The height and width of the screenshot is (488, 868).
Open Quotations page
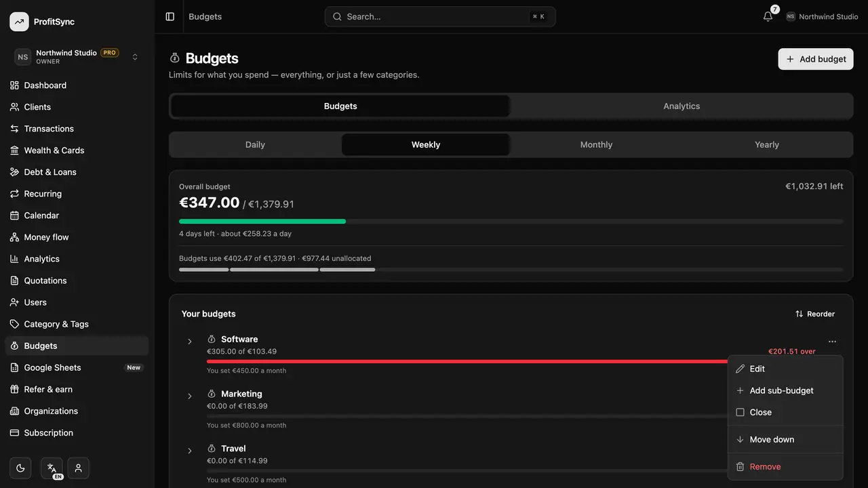click(77, 281)
